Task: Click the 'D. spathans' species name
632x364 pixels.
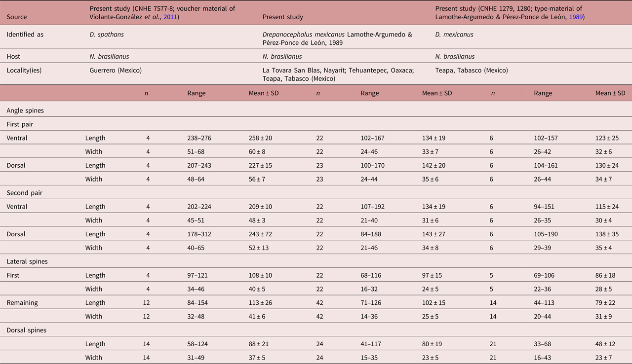Action: (106, 35)
